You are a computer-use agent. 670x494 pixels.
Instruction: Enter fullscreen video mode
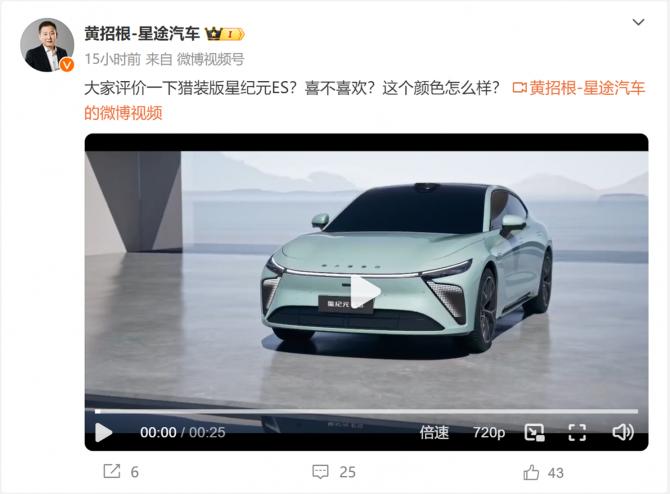tap(577, 432)
